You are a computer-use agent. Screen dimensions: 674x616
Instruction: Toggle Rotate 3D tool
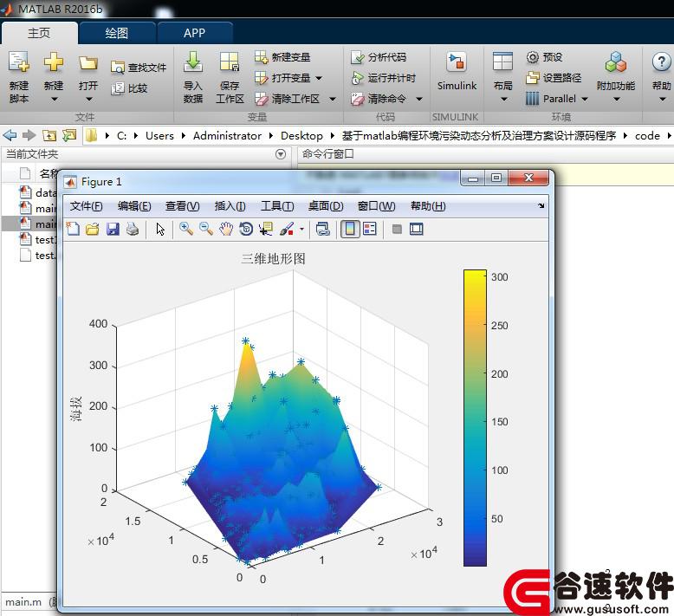point(246,229)
